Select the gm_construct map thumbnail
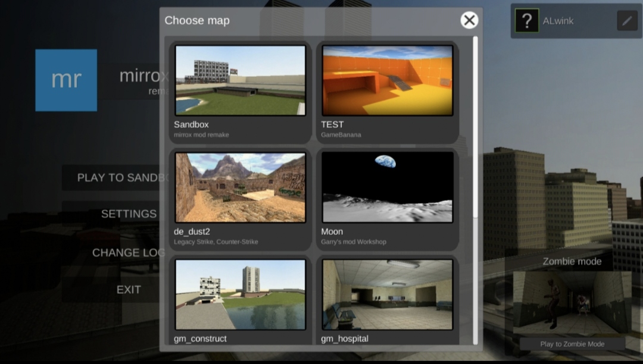 coord(240,294)
